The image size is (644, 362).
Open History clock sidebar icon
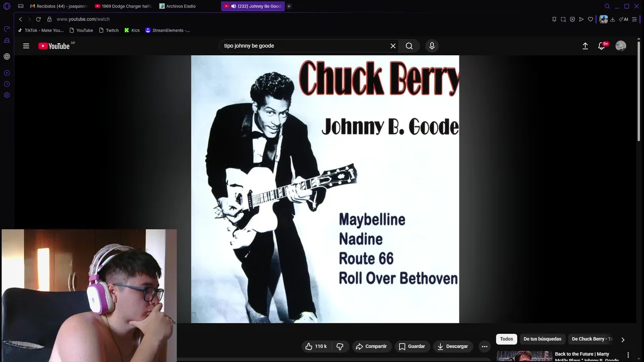coord(7,84)
